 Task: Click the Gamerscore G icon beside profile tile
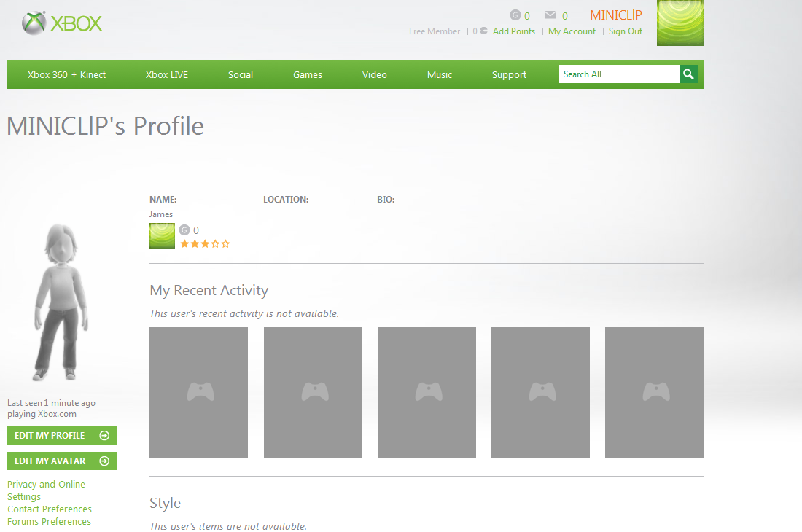point(184,230)
